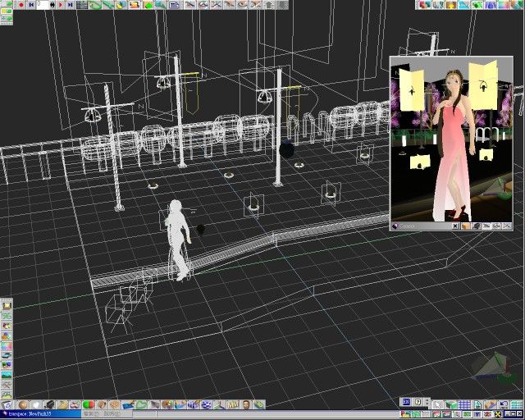Jump to the last animation frame
525x420 pixels.
point(71,5)
